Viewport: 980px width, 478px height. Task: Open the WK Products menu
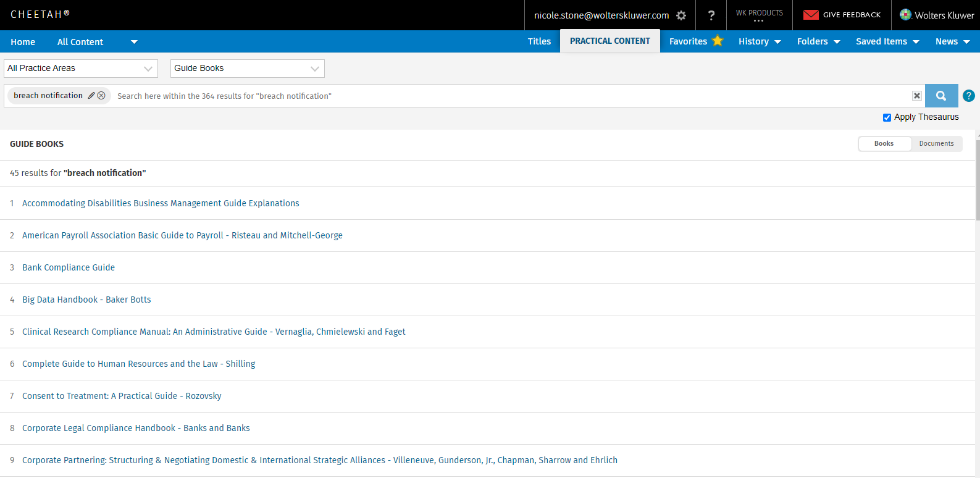click(759, 15)
